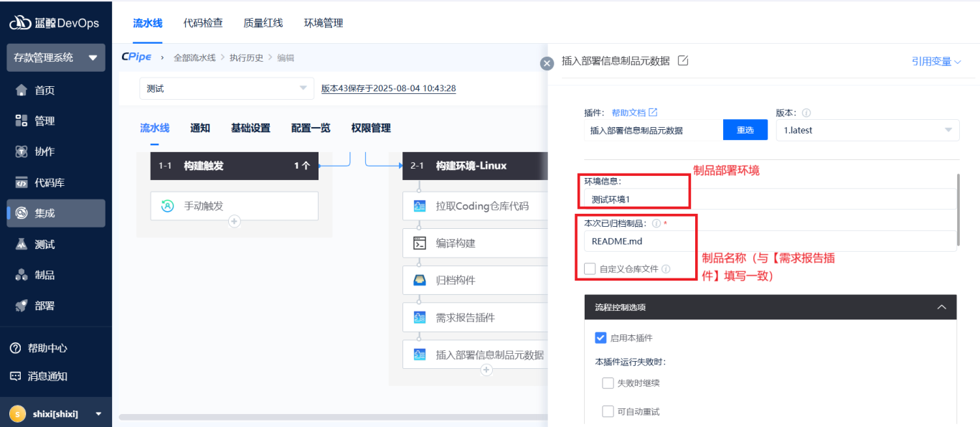
Task: Enable the 失败时继续 checkbox
Action: pos(608,383)
